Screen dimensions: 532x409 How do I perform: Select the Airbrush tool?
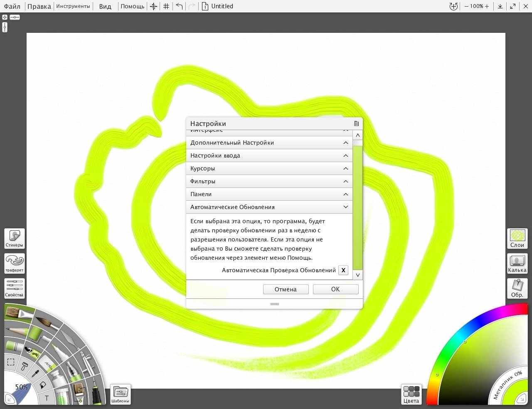(88, 364)
